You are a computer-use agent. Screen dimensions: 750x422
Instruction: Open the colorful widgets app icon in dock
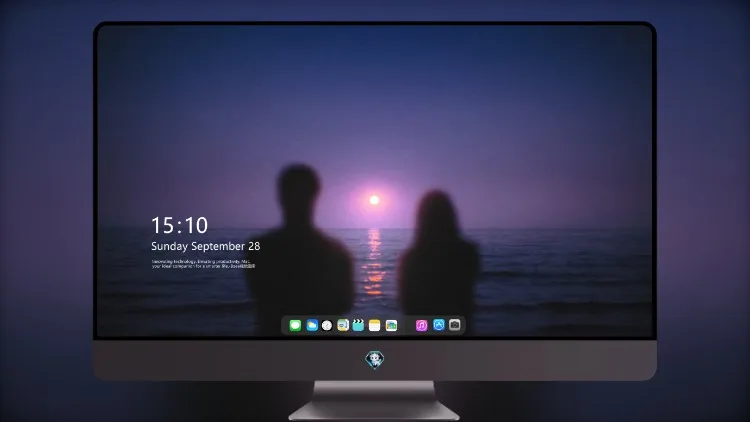(x=391, y=325)
